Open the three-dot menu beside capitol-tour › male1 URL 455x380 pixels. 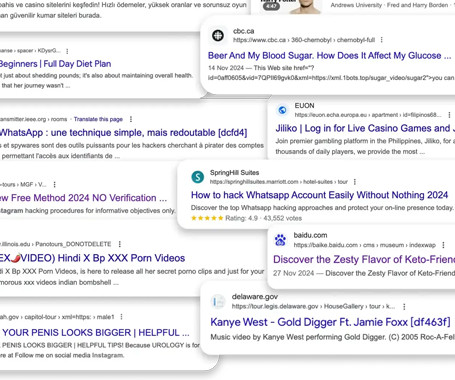[122, 317]
